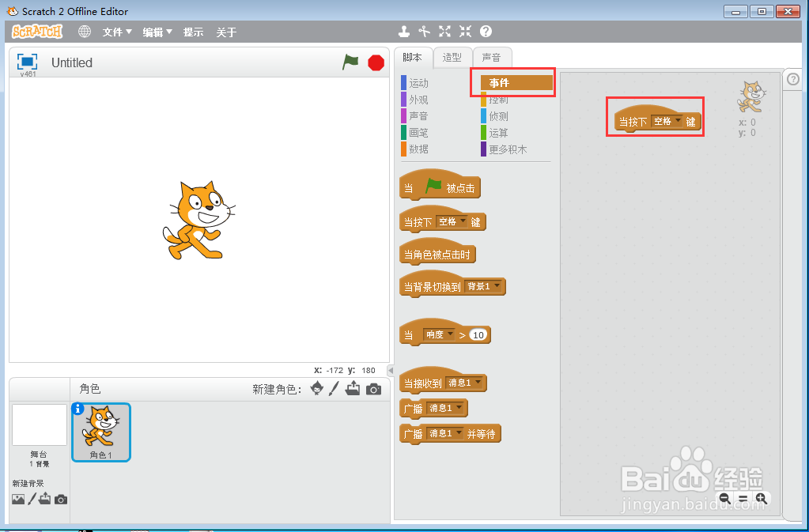
Task: Select the Stamp (duplicate) tool
Action: 403,32
